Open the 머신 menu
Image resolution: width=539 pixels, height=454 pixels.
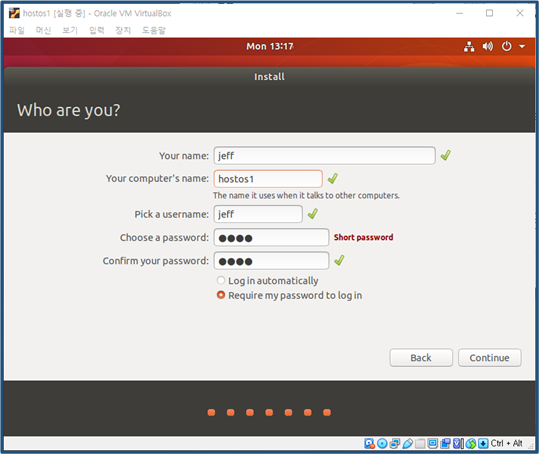tap(43, 30)
